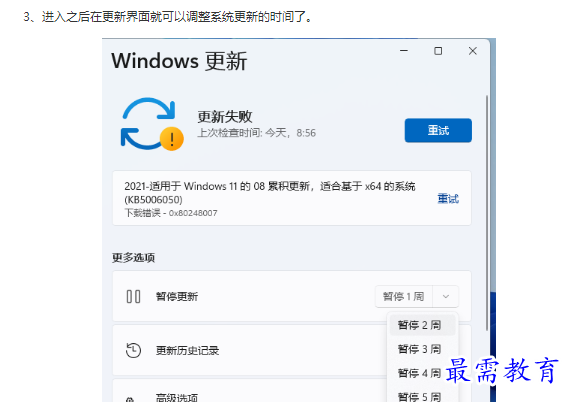Click the 暂停 1 周 pause button
Viewport: 567px width, 402px height.
pyautogui.click(x=404, y=296)
